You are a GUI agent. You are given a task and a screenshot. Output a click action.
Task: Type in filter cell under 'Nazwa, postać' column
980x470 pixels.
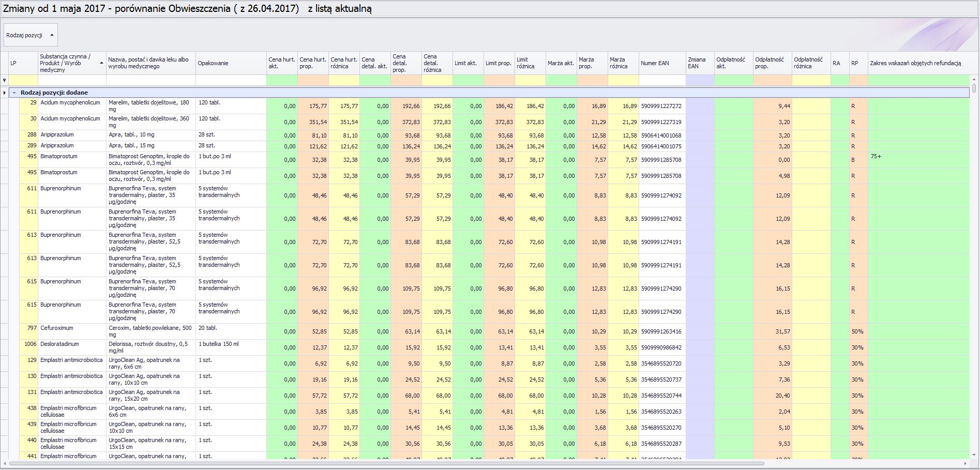150,80
